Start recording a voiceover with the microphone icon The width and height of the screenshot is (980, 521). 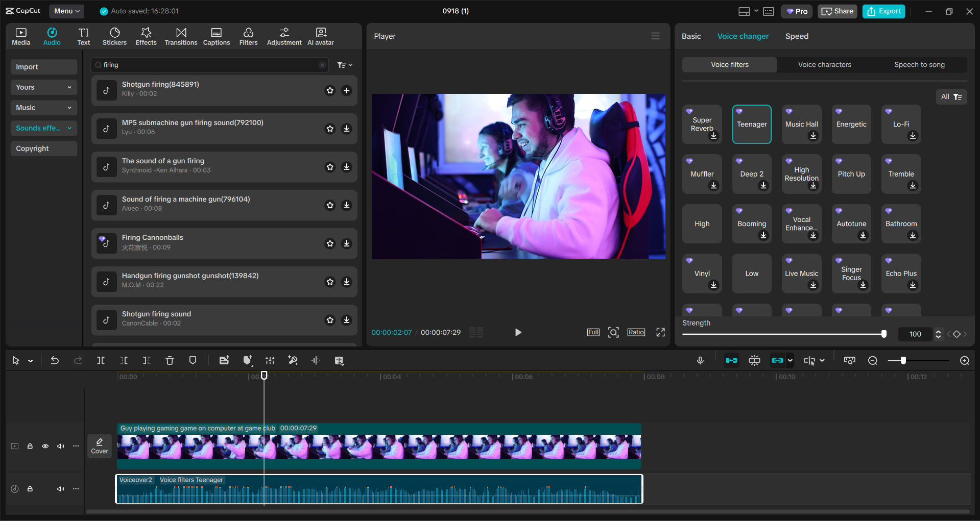click(700, 360)
